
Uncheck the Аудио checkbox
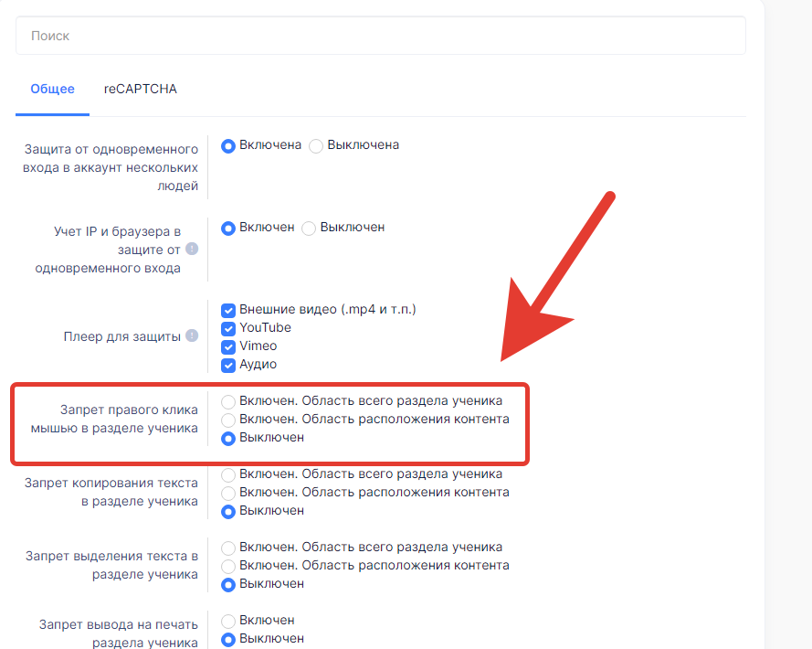pos(228,365)
